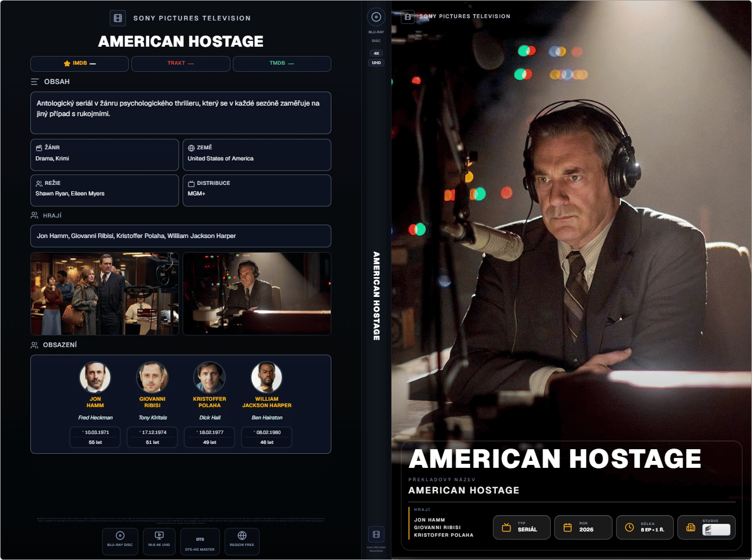This screenshot has height=560, width=752.
Task: Click 'GIOVANNI RIBISI' in front cover cast list
Action: tap(438, 527)
